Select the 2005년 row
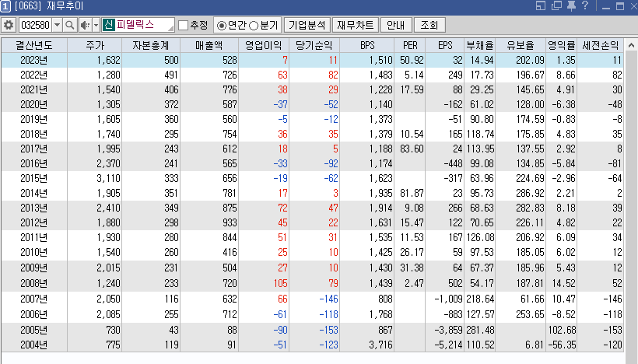 coord(313,330)
